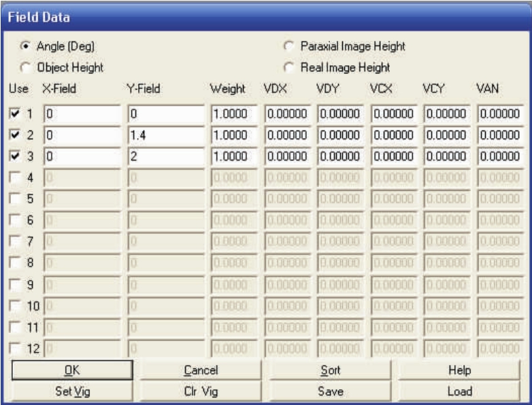This screenshot has width=532, height=405.
Task: Edit VDY value for field 1
Action: 340,113
